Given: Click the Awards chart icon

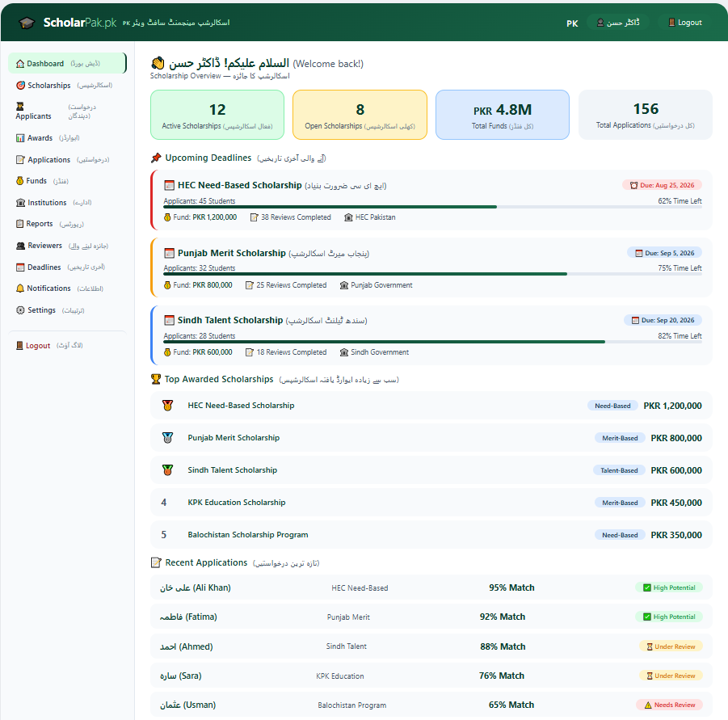Looking at the screenshot, I should tap(20, 138).
